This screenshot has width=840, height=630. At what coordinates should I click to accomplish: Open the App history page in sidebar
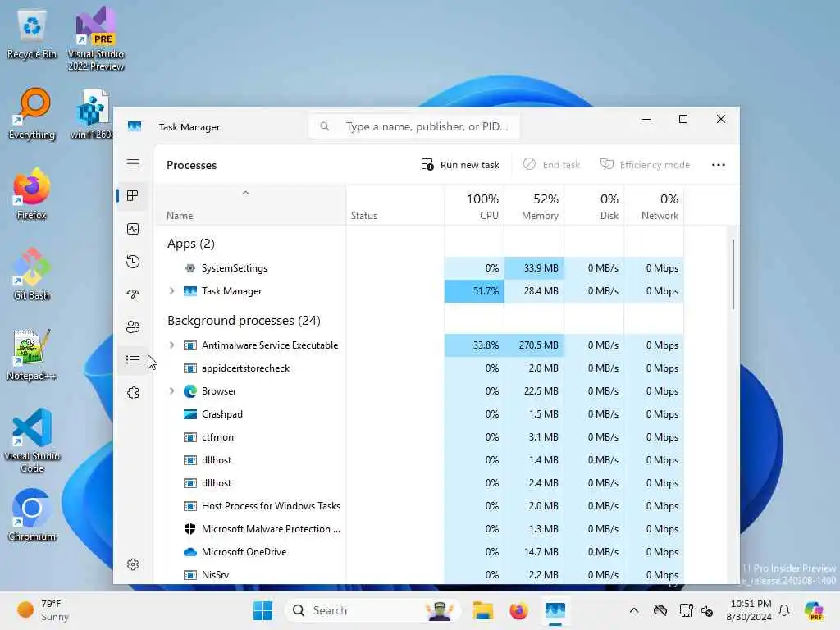pos(133,262)
